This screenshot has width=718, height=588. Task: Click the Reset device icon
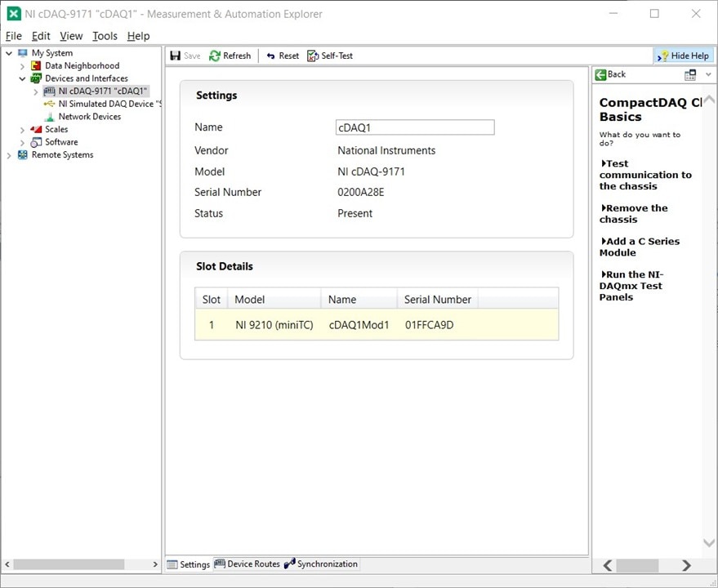coord(271,56)
